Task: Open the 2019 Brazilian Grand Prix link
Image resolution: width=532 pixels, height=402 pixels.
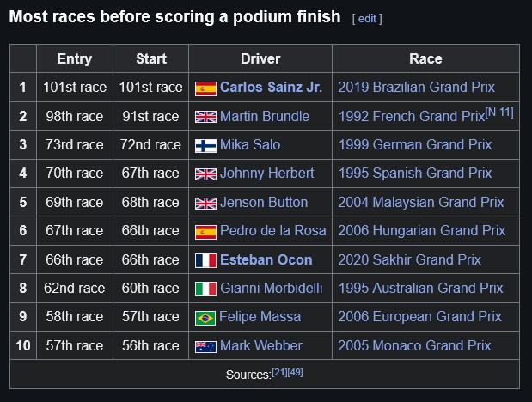Action: (416, 87)
